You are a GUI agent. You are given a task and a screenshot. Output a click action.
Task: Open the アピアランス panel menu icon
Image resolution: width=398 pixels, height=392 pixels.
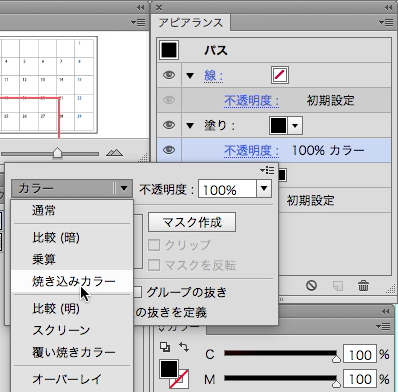[386, 23]
